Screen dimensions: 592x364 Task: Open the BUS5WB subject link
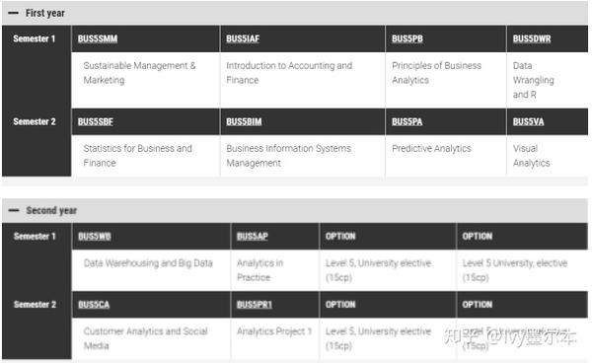(x=95, y=237)
